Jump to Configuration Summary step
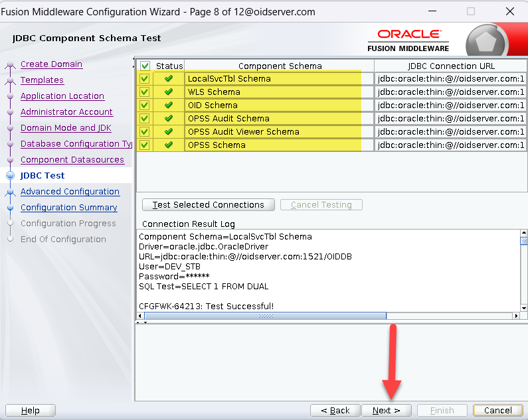 click(x=68, y=207)
